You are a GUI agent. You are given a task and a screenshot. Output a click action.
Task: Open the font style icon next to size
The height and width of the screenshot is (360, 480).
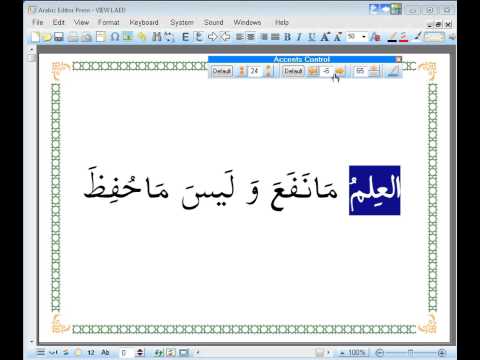click(376, 37)
